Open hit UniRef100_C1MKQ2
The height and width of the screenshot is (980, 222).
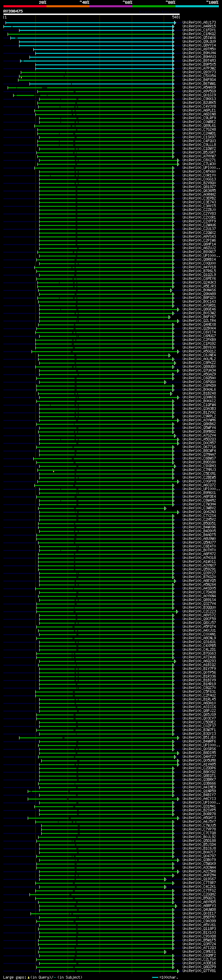pyautogui.click(x=199, y=34)
